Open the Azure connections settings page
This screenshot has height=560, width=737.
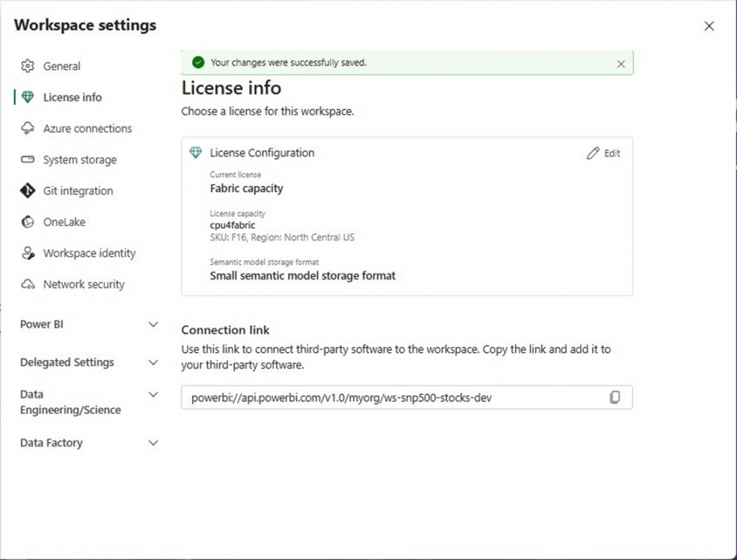(87, 128)
